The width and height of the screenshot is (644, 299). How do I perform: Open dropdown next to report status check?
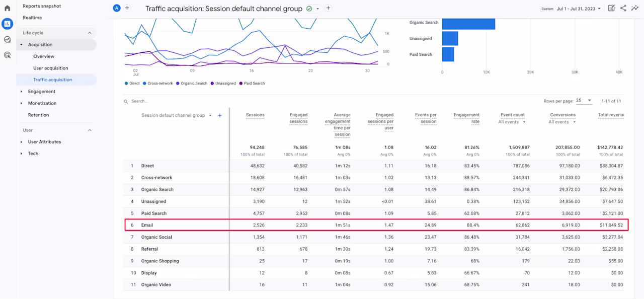click(x=317, y=9)
